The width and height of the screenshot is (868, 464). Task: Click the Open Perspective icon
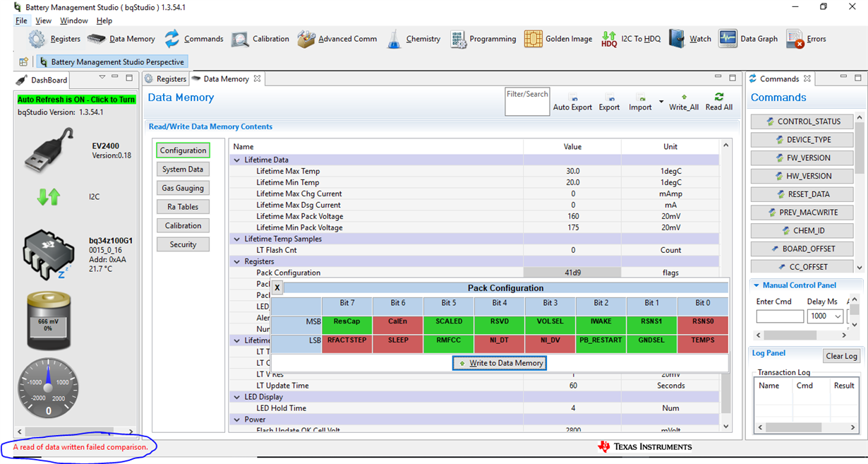[23, 61]
